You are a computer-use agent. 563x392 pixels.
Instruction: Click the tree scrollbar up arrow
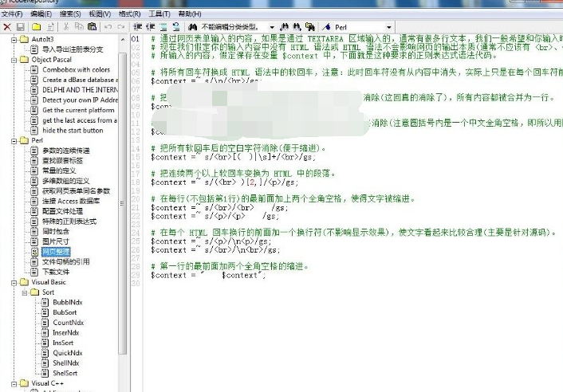coord(123,39)
